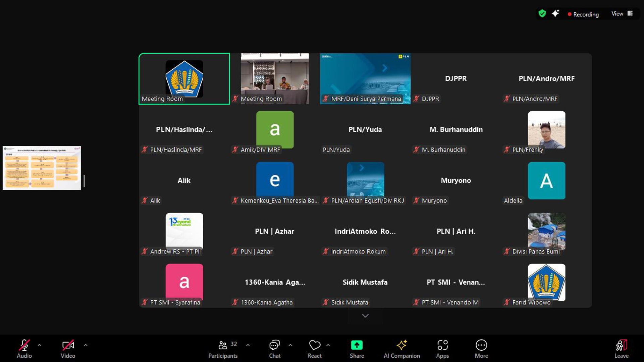Open AI Companion sparkle button
This screenshot has width=644, height=362.
pyautogui.click(x=402, y=349)
